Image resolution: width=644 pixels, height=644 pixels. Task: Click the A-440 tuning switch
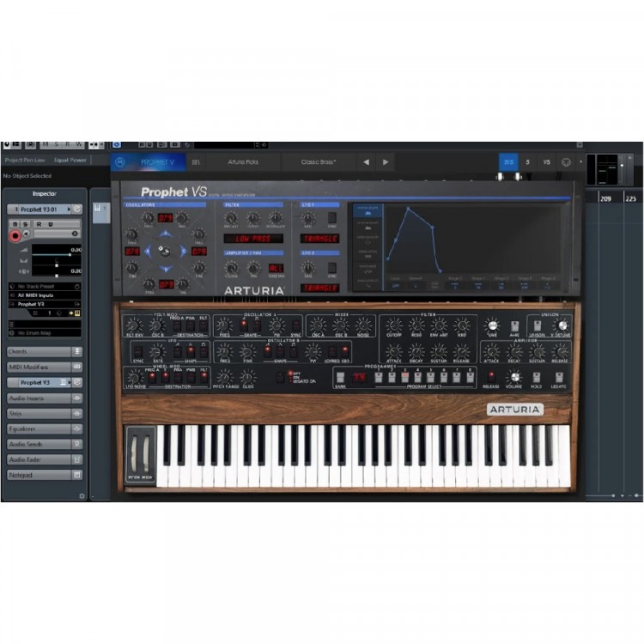[514, 326]
